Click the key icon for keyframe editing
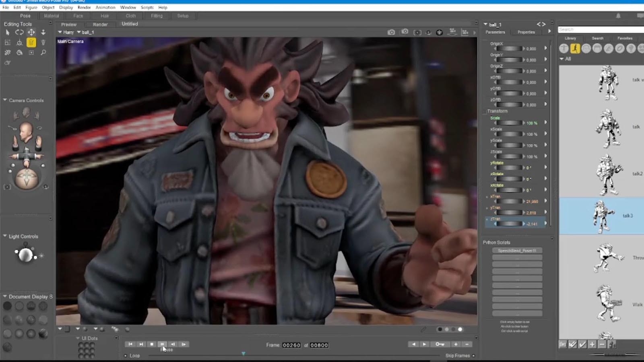The width and height of the screenshot is (644, 362). pos(440,344)
